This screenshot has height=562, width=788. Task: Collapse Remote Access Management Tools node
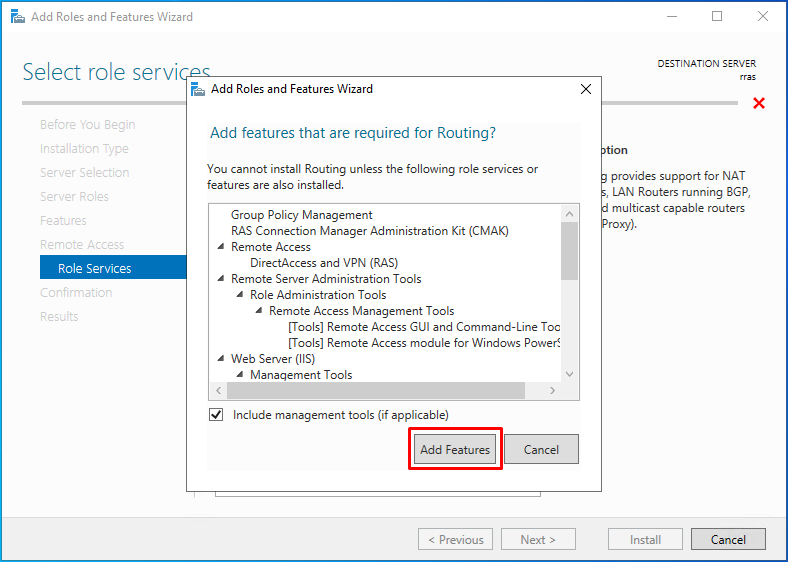259,311
